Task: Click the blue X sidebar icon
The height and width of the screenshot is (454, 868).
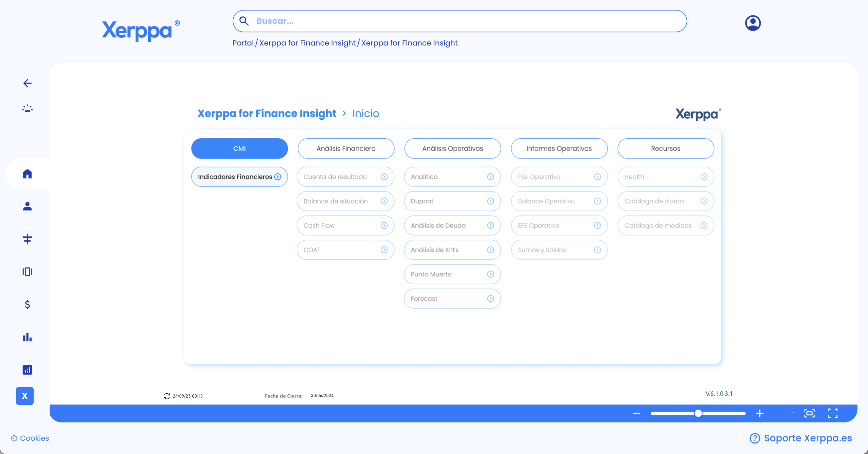Action: [25, 396]
